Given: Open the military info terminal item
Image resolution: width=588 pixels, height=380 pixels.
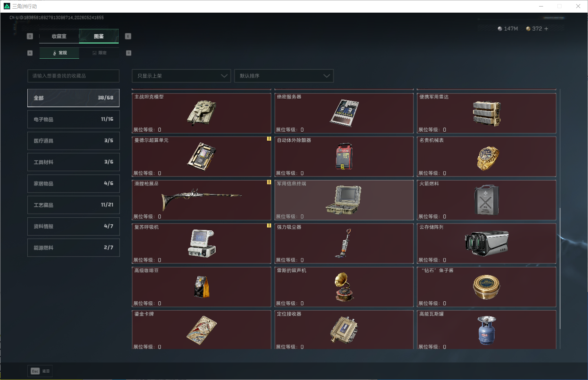Looking at the screenshot, I should (x=344, y=200).
